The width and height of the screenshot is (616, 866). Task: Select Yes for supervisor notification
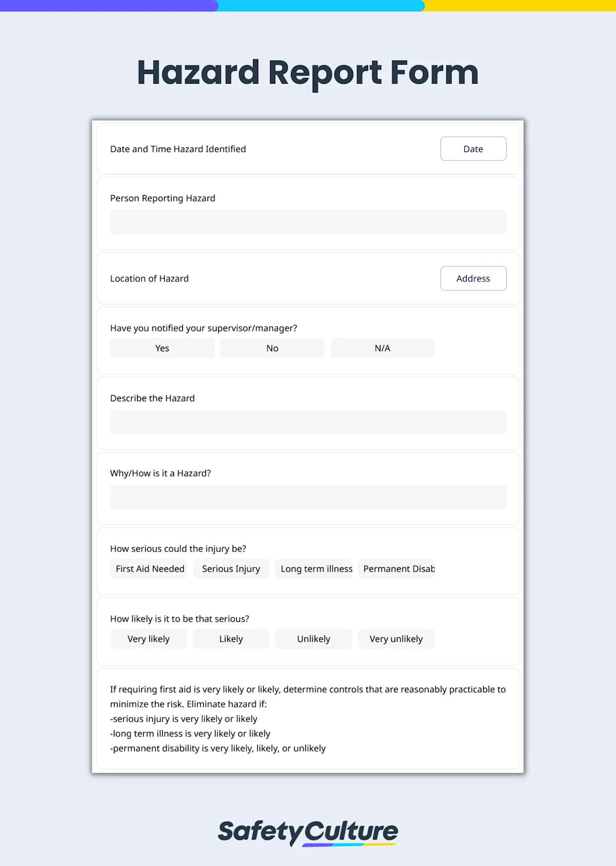tap(162, 348)
